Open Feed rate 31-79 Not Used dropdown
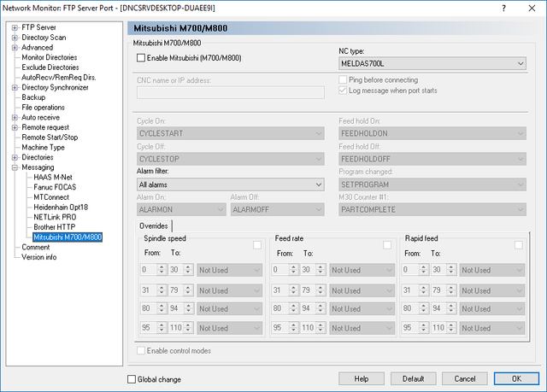 (x=362, y=290)
